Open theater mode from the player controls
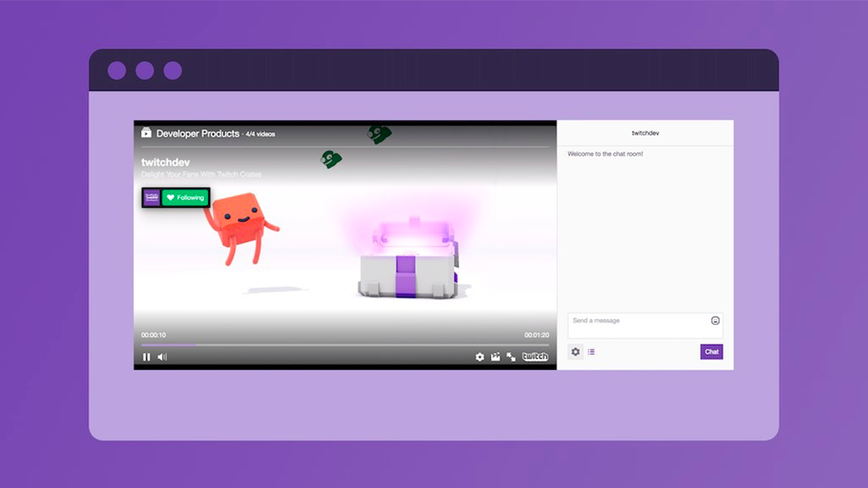 [495, 356]
